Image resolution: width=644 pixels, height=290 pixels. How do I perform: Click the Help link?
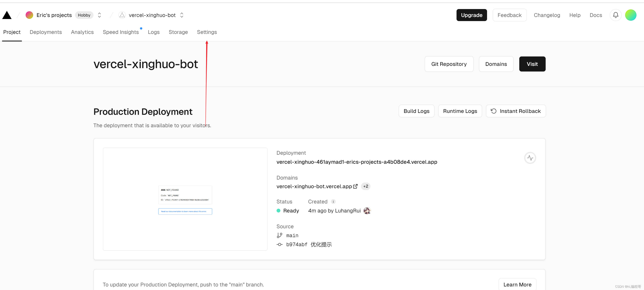(575, 15)
